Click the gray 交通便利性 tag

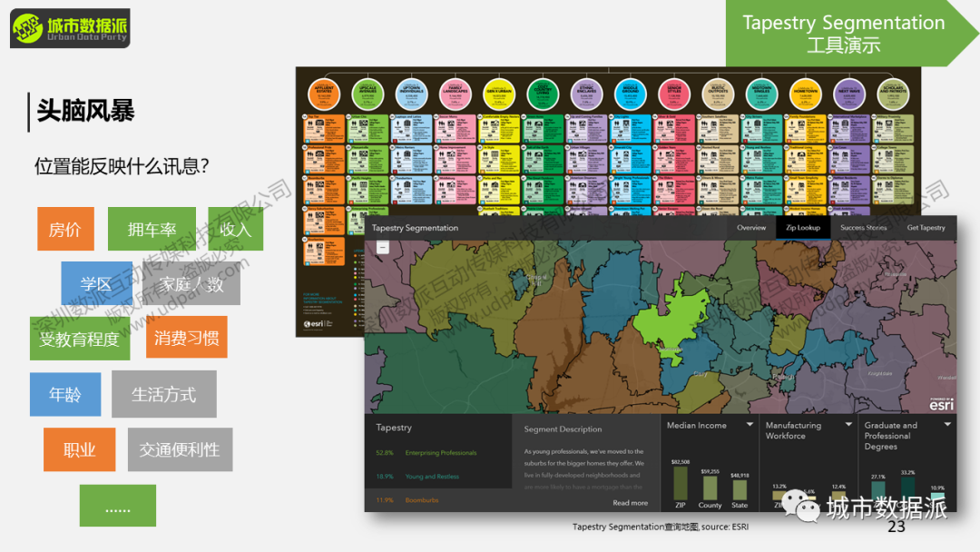180,449
